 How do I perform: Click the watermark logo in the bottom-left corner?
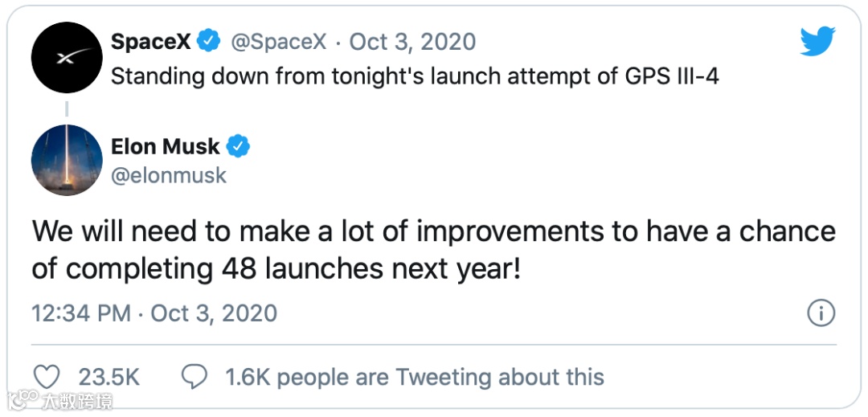pyautogui.click(x=61, y=399)
